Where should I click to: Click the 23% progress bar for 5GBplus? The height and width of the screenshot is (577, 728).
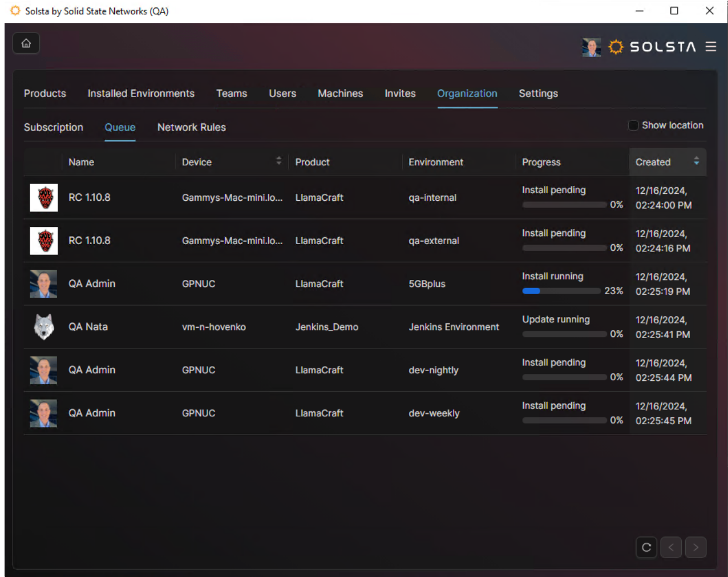561,291
